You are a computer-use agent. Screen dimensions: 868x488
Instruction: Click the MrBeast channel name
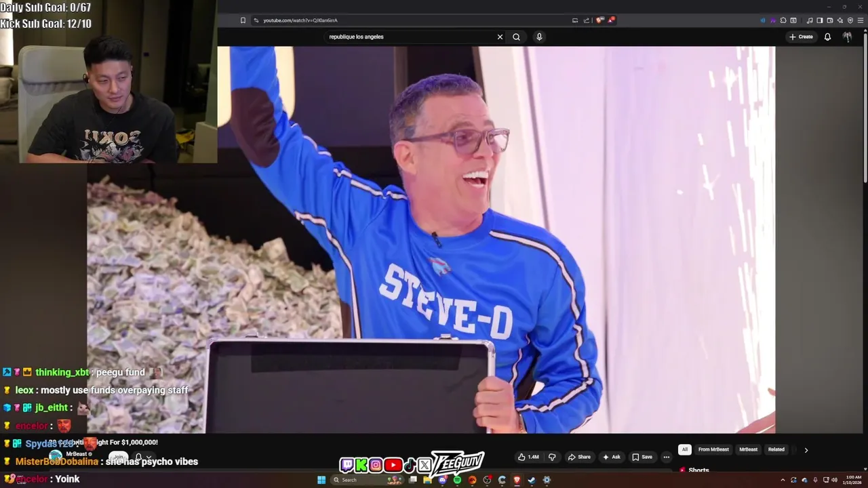pos(77,454)
